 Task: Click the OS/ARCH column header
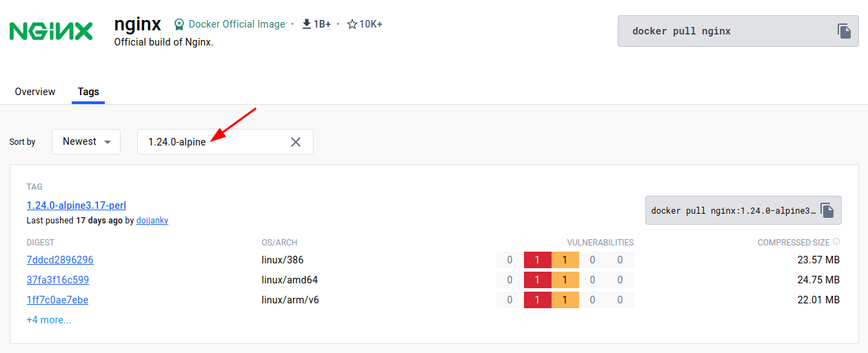click(279, 243)
